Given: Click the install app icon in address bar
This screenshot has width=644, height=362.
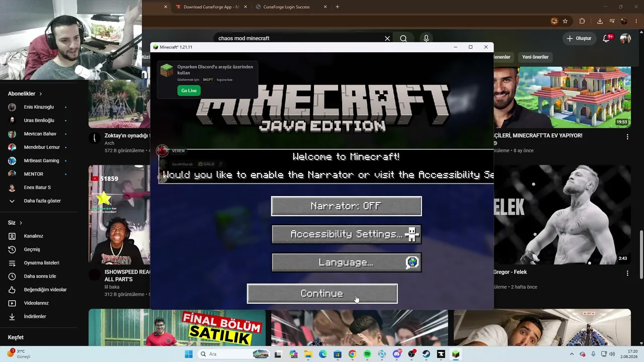Looking at the screenshot, I should [x=554, y=21].
